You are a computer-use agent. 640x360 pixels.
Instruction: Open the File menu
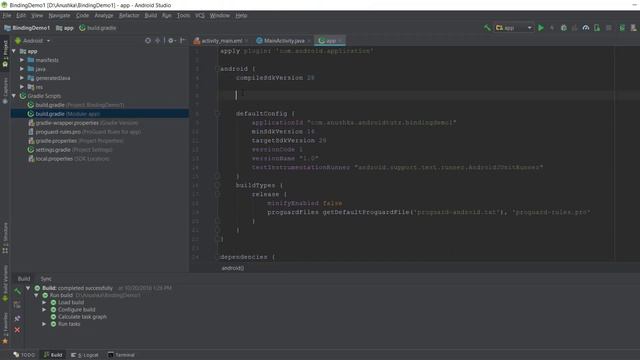[x=7, y=16]
